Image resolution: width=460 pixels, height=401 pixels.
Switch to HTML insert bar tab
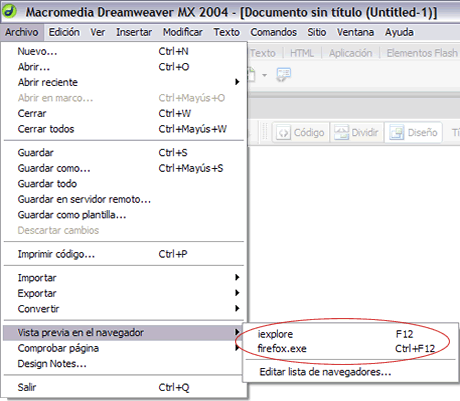click(x=302, y=53)
